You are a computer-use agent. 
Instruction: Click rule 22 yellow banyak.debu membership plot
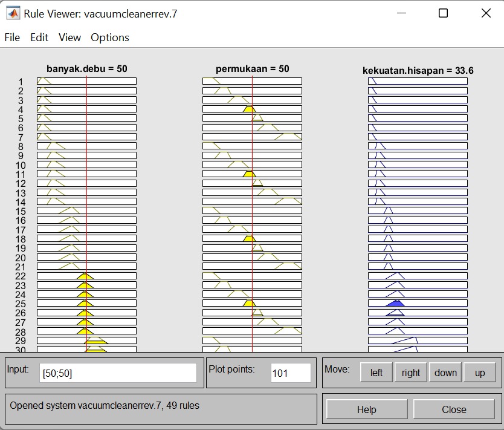87,276
